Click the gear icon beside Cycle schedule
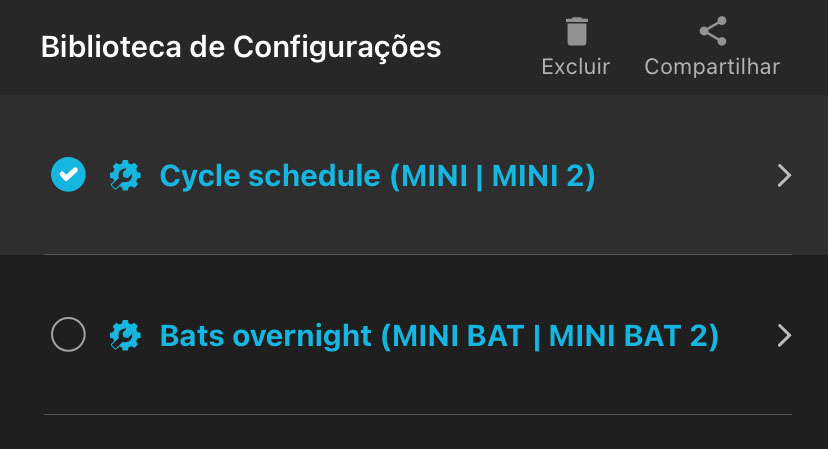The image size is (828, 449). click(x=125, y=176)
